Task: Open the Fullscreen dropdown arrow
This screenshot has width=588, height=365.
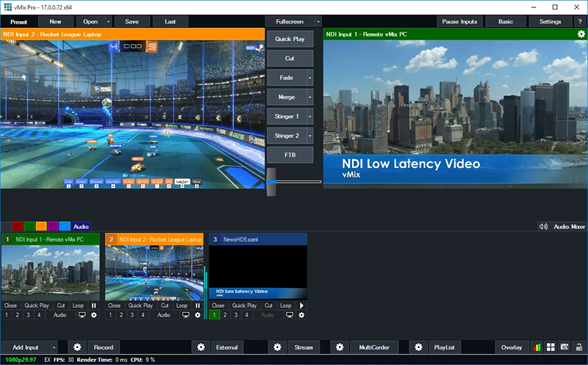Action: [x=318, y=22]
